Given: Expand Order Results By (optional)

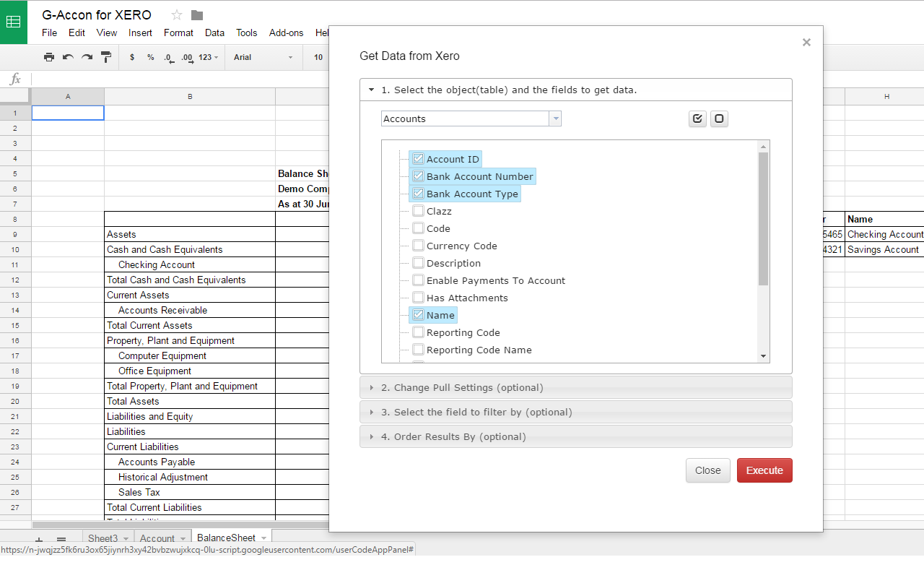Looking at the screenshot, I should click(576, 437).
